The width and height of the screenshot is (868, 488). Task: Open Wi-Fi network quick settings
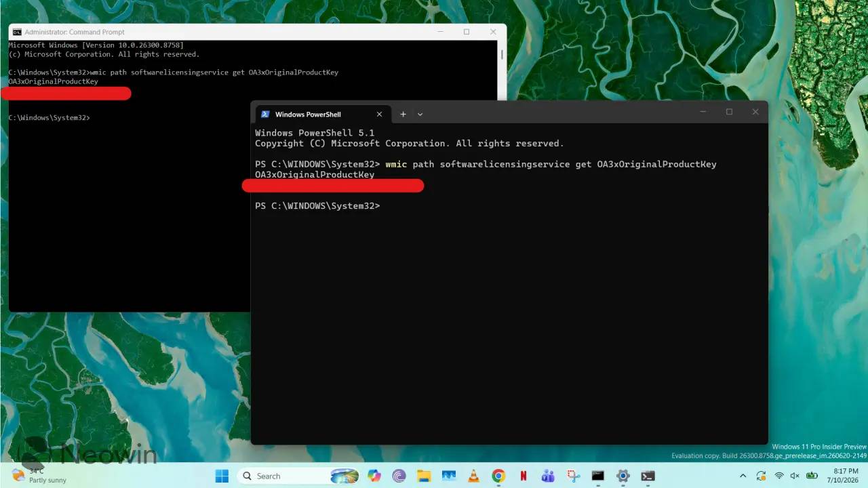[779, 476]
